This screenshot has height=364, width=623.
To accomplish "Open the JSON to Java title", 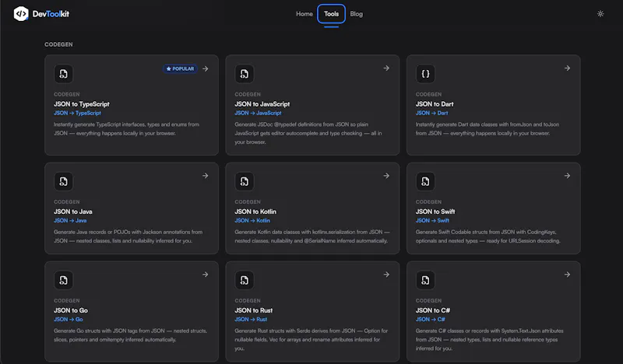I will tap(73, 212).
